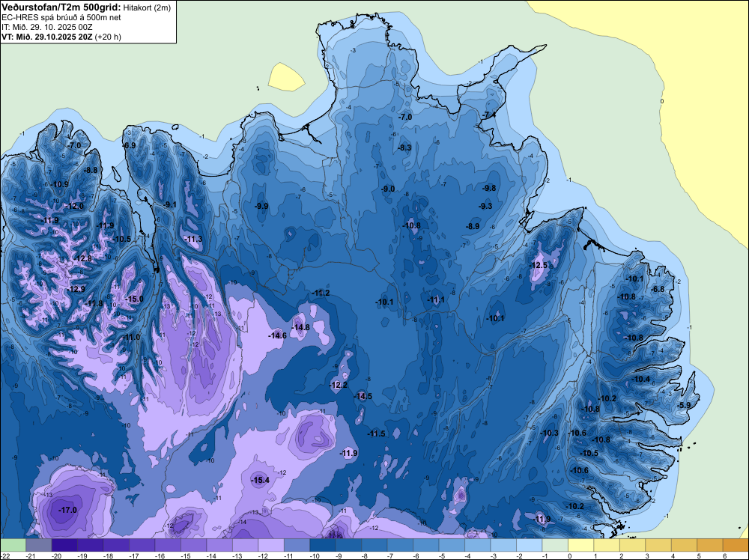749x560 pixels.
Task: Select the -6.9 temperature value
Action: coord(129,145)
